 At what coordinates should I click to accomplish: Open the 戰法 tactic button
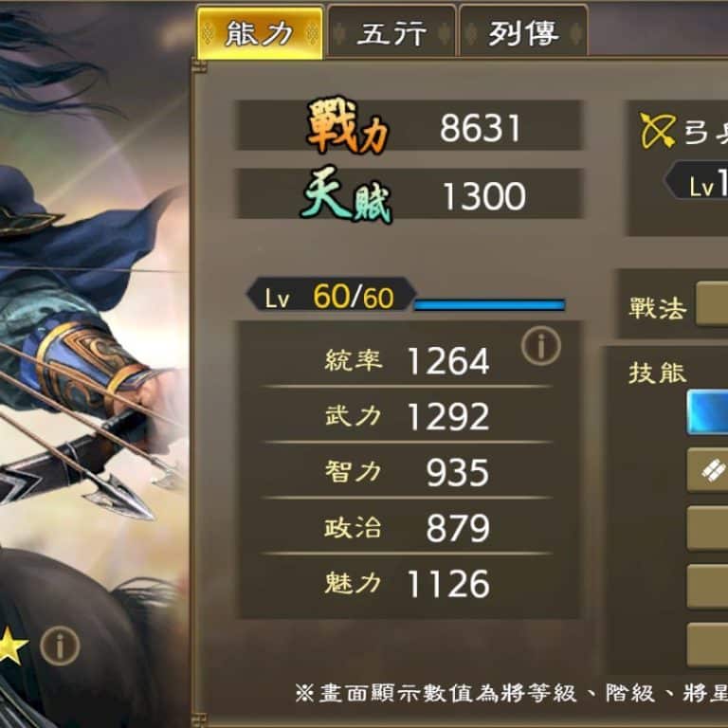coord(712,303)
